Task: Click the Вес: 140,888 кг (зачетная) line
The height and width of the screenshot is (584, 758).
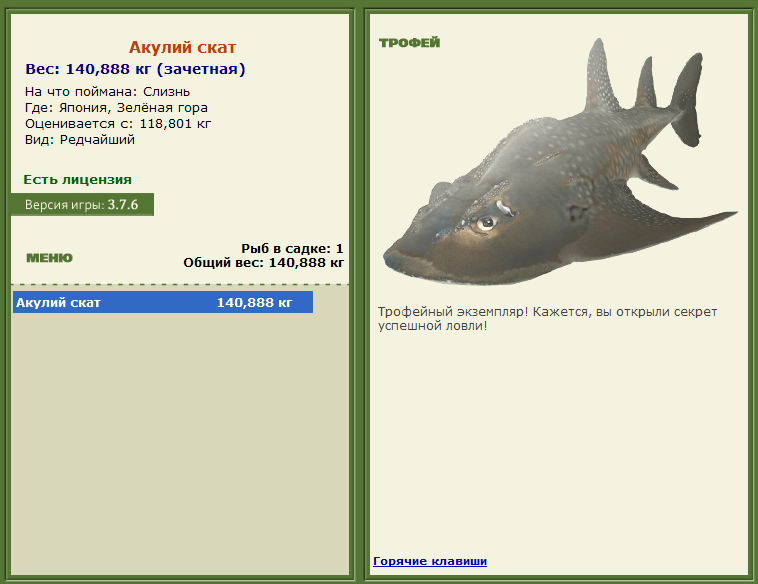Action: pyautogui.click(x=135, y=69)
